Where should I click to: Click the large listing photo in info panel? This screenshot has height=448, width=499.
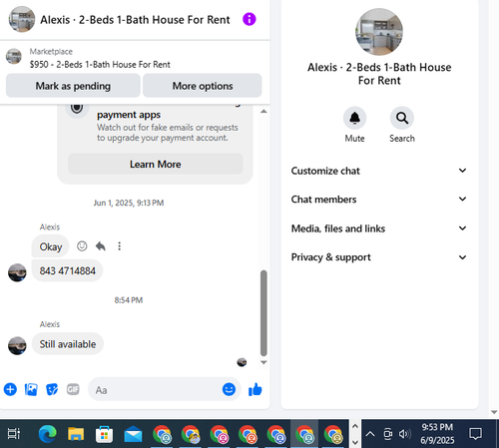(379, 32)
